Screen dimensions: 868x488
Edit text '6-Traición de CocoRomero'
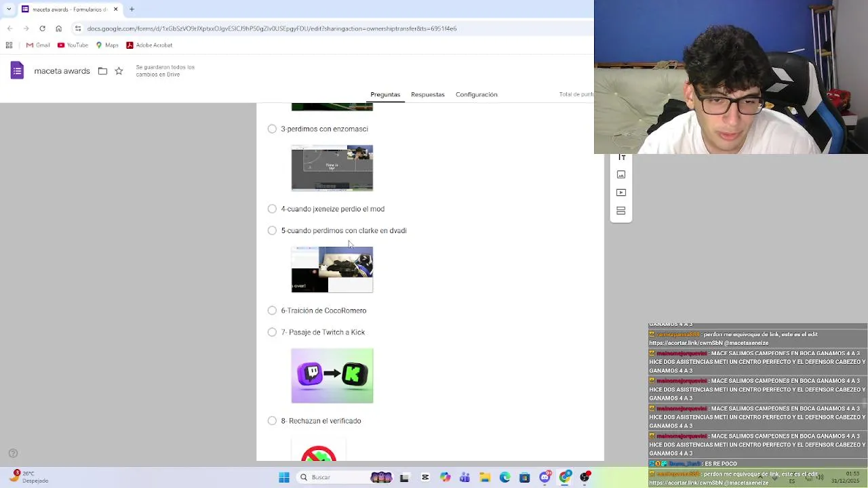(x=323, y=310)
